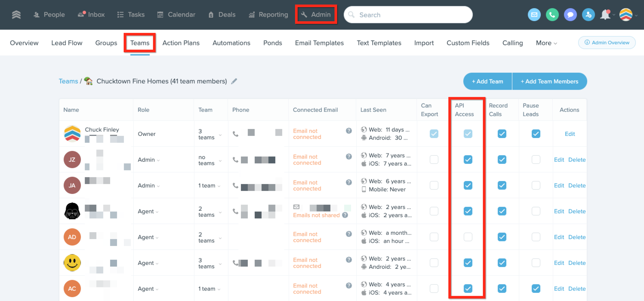Click phone icon in Chuck Finley row
Image resolution: width=644 pixels, height=301 pixels.
235,134
